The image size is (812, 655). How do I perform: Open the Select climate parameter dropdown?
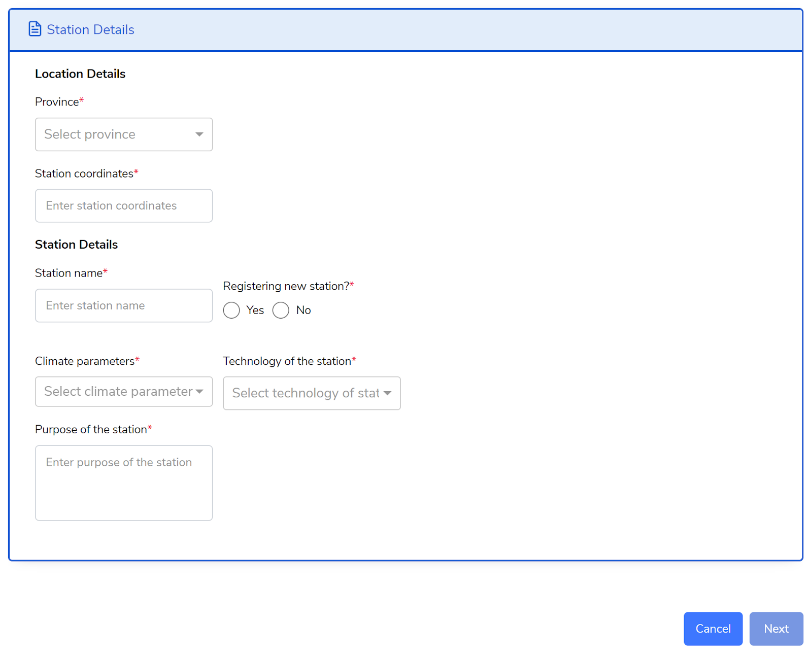point(124,391)
